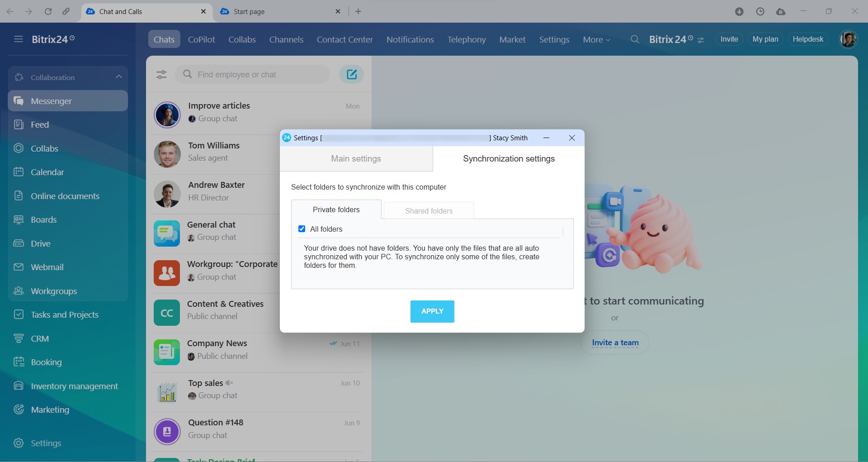Open Calendar from the sidebar
868x462 pixels.
pyautogui.click(x=68, y=172)
